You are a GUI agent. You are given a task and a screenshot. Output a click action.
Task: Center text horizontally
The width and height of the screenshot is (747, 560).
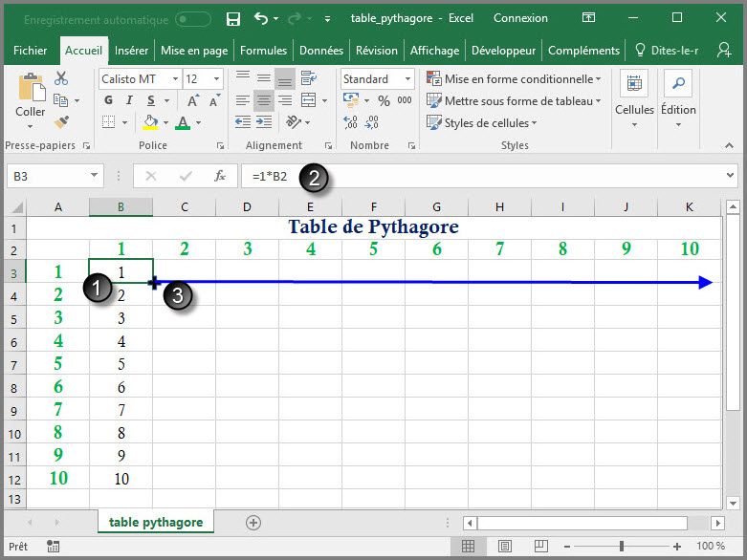pos(264,100)
